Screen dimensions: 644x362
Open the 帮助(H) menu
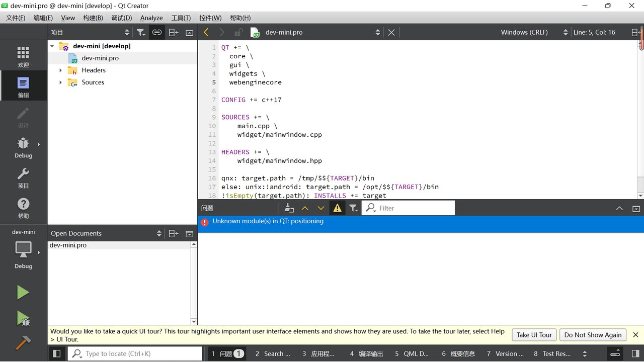coord(240,18)
